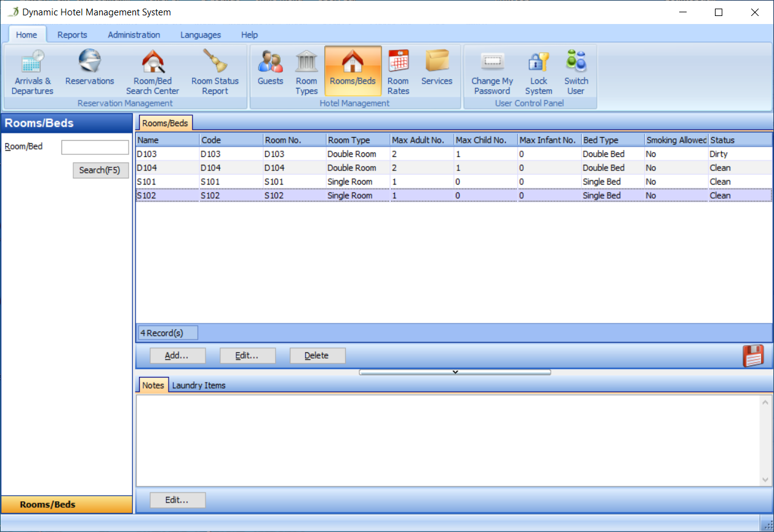774x532 pixels.
Task: Open the Guests management icon
Action: (x=270, y=67)
